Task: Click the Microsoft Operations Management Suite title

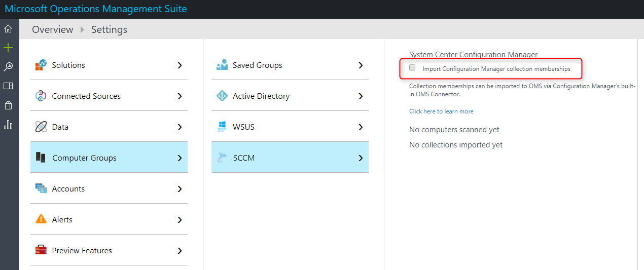Action: (96, 9)
